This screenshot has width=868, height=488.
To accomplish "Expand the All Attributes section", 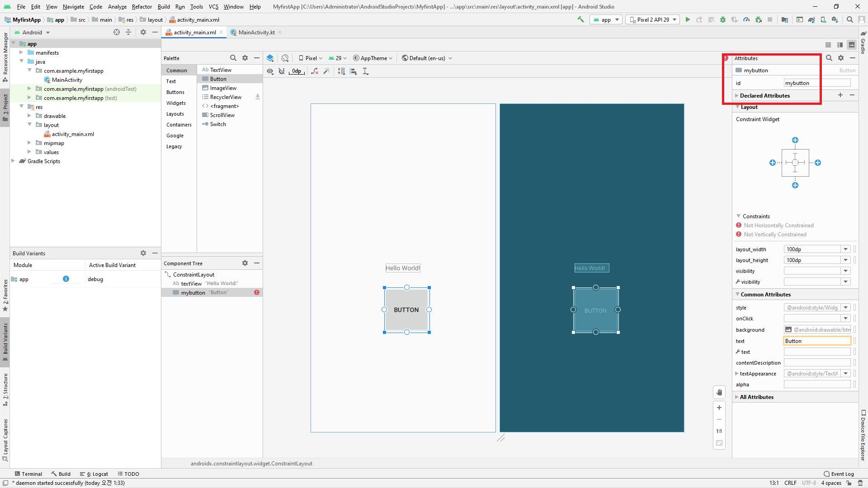I will (x=756, y=397).
